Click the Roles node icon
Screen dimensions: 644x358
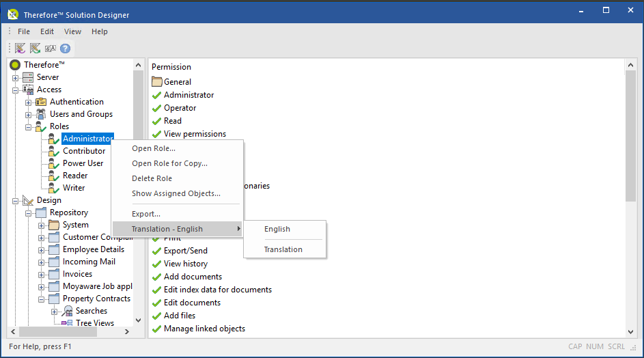click(x=41, y=126)
